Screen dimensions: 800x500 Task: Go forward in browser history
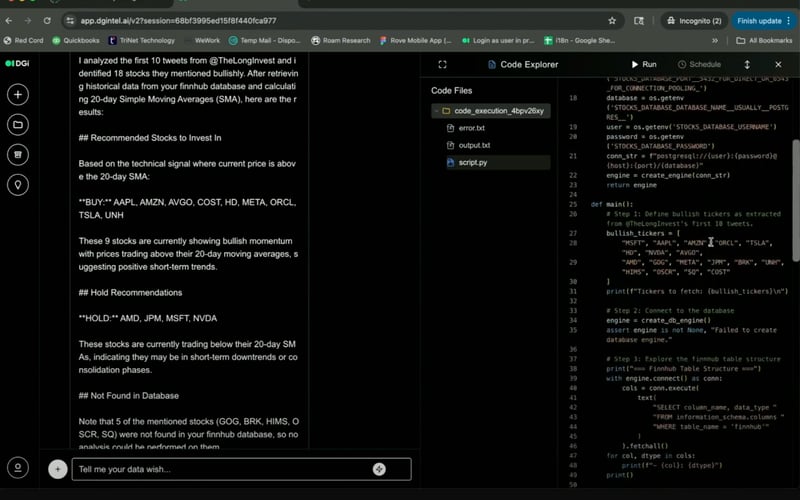(28, 21)
